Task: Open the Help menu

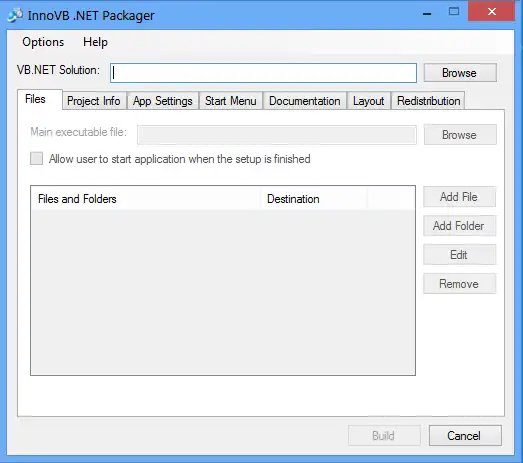Action: (95, 42)
